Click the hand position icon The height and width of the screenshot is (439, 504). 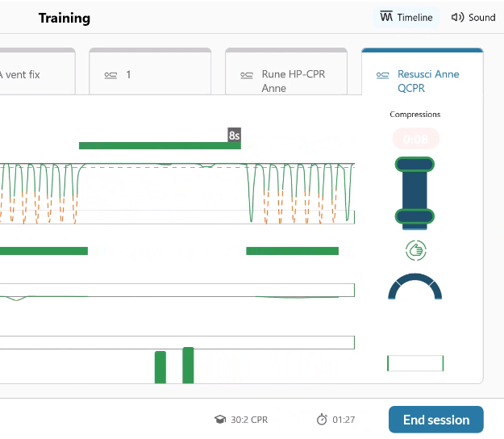click(x=415, y=250)
